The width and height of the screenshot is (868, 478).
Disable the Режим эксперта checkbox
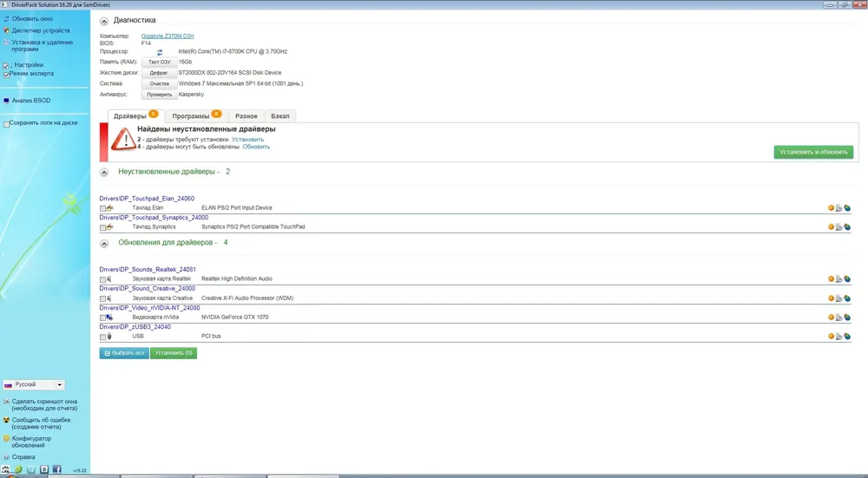point(6,75)
